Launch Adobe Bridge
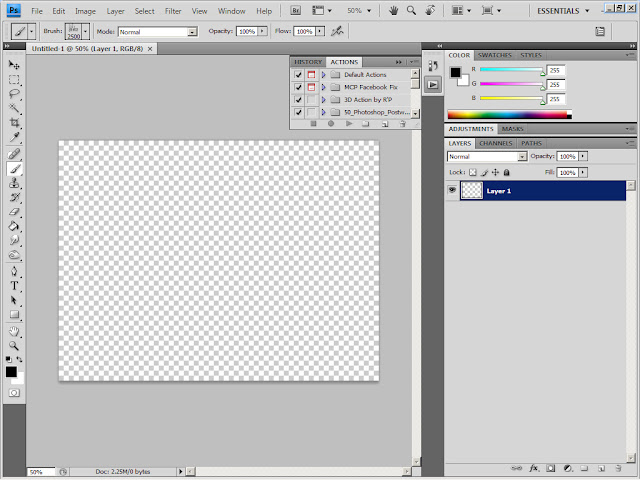Viewport: 640px width, 480px height. pos(296,11)
